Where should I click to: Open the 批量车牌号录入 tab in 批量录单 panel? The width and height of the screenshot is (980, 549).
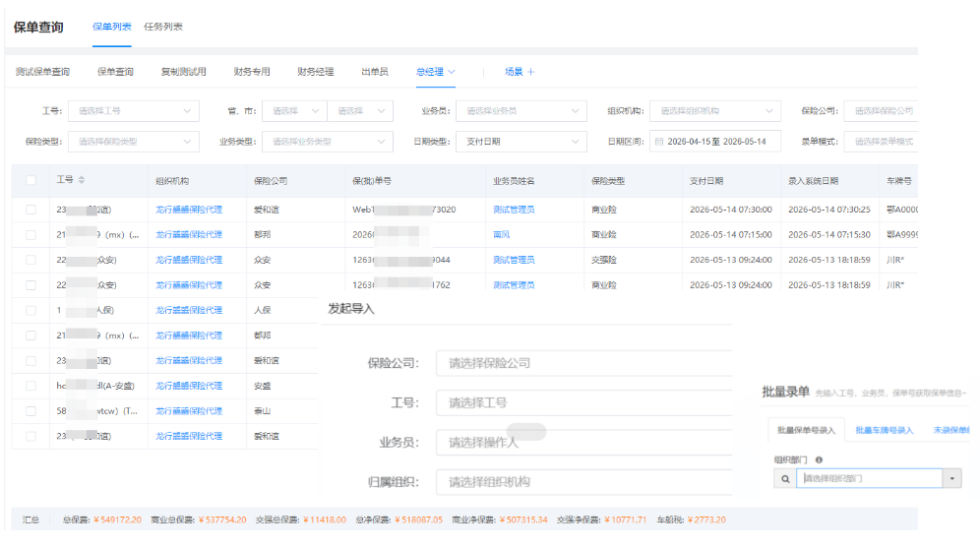point(885,430)
